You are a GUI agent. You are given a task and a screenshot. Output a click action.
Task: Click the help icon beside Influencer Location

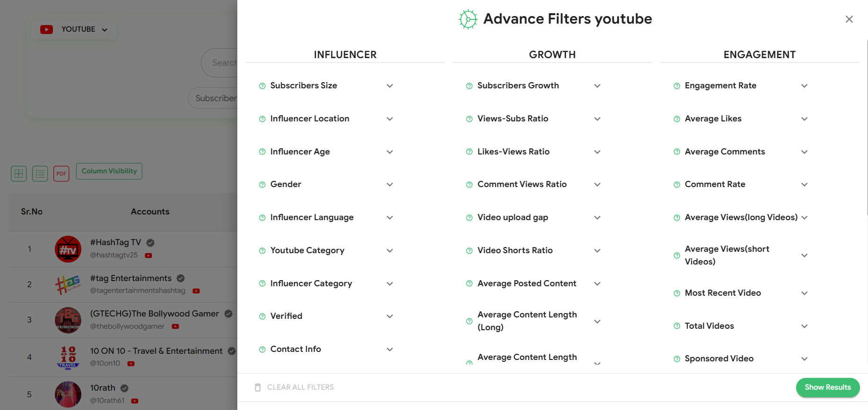click(x=262, y=119)
